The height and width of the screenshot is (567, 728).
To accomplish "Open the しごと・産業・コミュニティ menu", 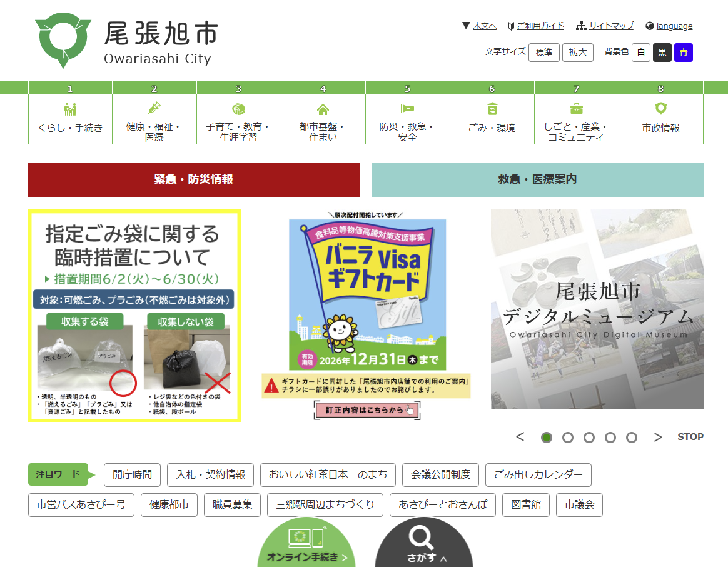I will (576, 119).
